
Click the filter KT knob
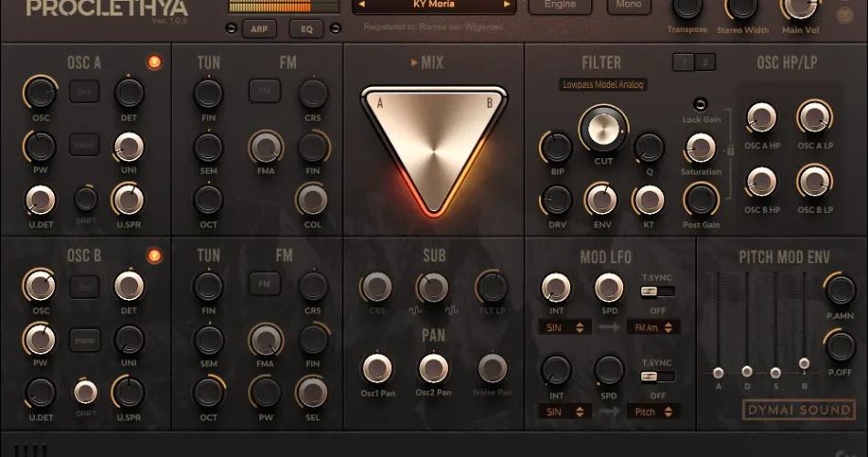pos(649,199)
